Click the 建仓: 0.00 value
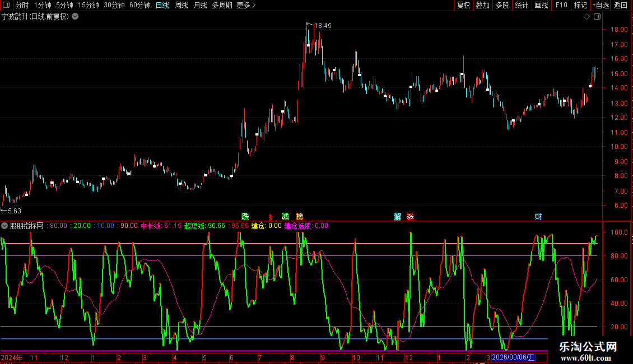Viewport: 633px width, 364px height. point(267,226)
